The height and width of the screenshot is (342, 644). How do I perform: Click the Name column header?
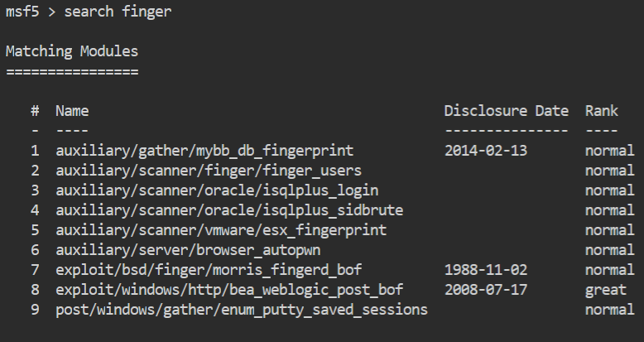(72, 111)
